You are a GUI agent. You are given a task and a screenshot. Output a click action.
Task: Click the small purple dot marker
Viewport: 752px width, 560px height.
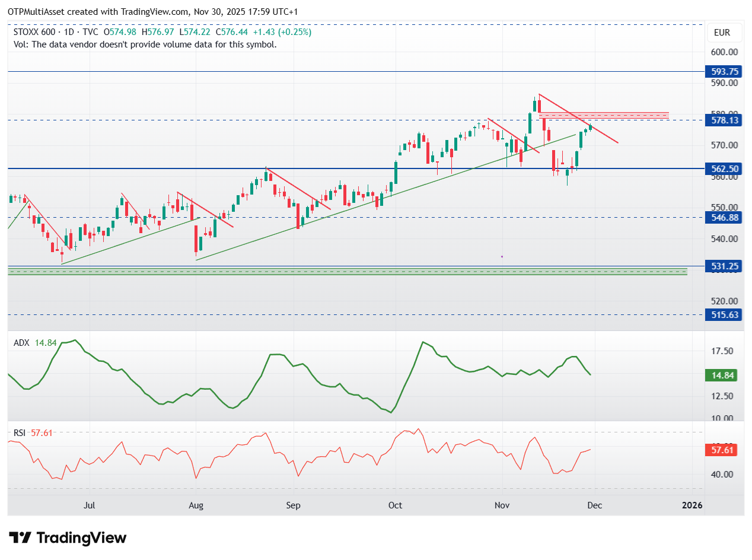pyautogui.click(x=502, y=256)
